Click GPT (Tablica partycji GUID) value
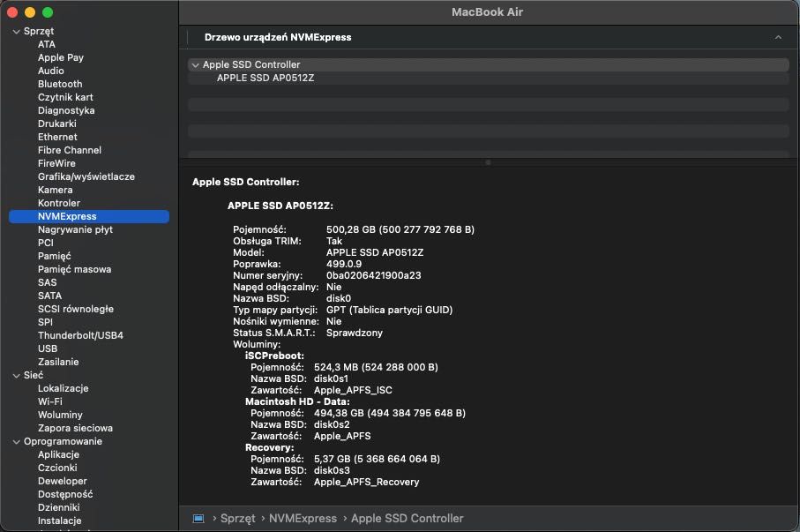The width and height of the screenshot is (800, 532). coord(389,310)
